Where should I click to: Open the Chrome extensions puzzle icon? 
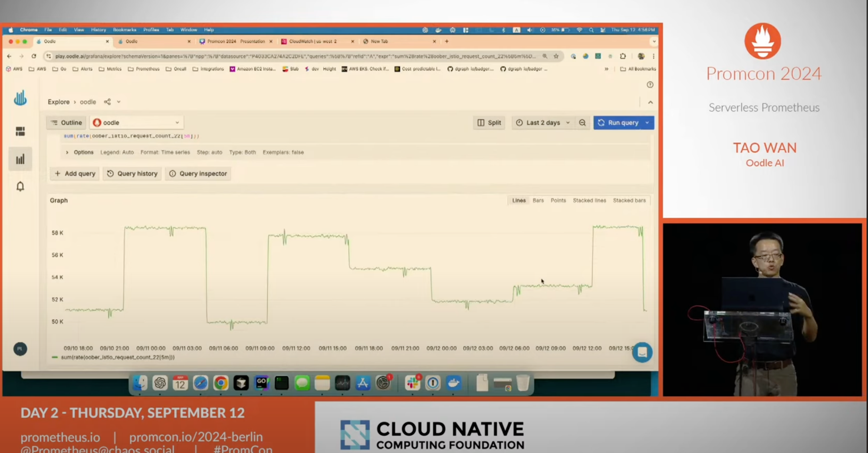(623, 56)
